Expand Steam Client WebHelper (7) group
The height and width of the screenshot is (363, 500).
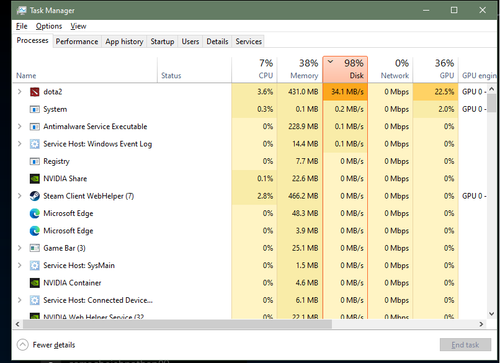click(19, 196)
